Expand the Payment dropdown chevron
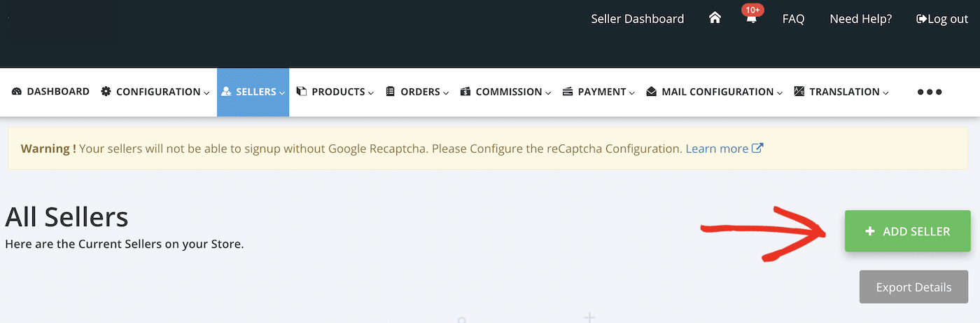This screenshot has width=980, height=323. coord(632,92)
